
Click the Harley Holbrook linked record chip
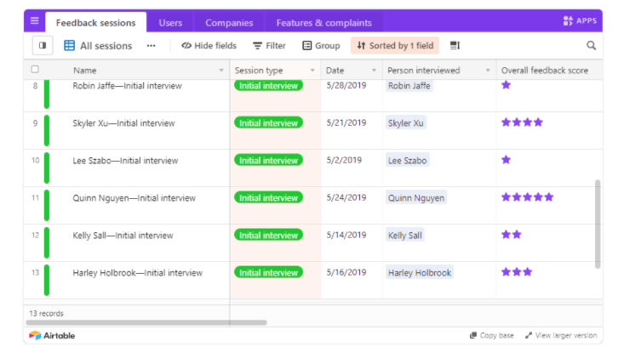420,272
